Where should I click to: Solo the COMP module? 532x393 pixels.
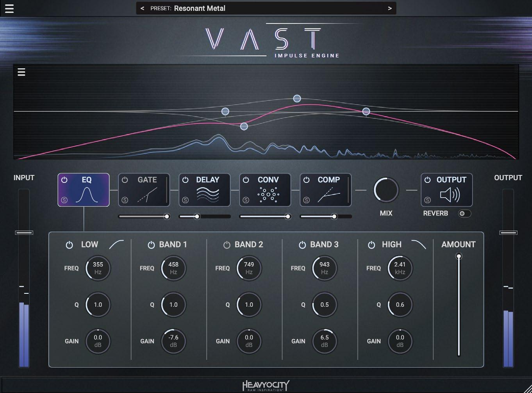[307, 200]
